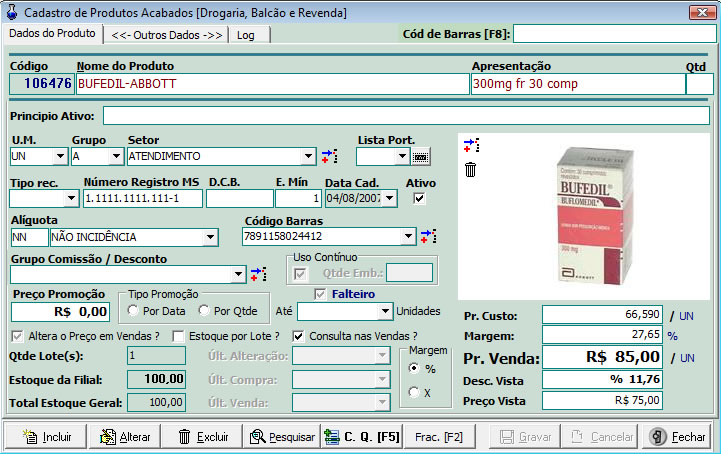Open the Últ. Compra dropdown
Image resolution: width=721 pixels, height=454 pixels.
click(x=382, y=379)
